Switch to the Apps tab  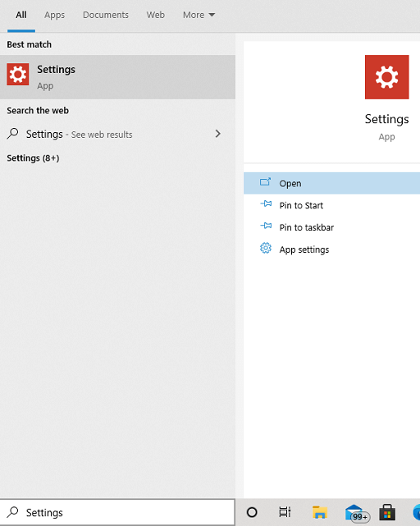pyautogui.click(x=54, y=15)
